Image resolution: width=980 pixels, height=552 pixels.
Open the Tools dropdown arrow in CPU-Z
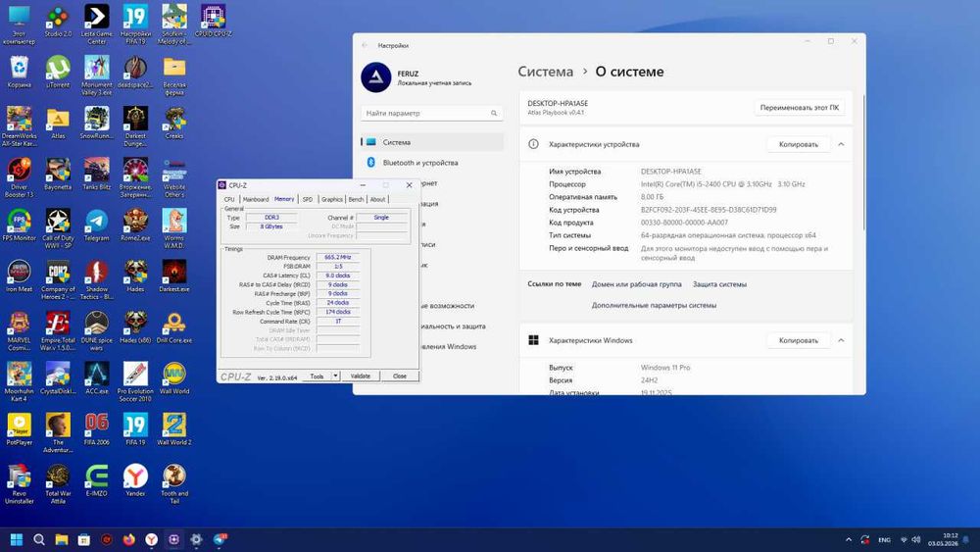[x=335, y=376]
